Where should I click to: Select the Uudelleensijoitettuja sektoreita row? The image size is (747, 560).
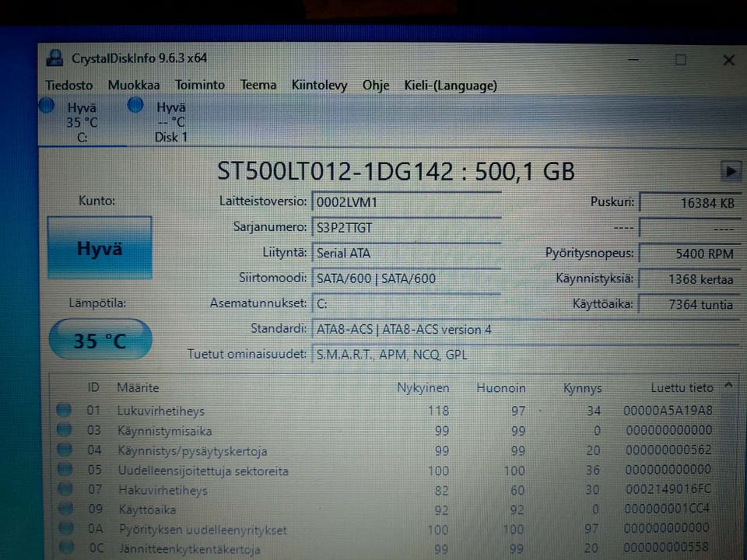coord(385,471)
